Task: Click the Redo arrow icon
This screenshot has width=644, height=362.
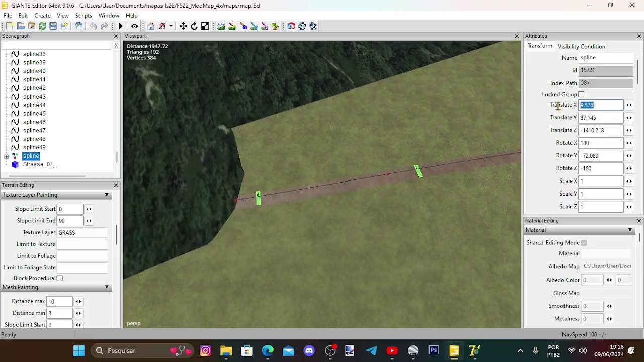Action: tap(104, 26)
